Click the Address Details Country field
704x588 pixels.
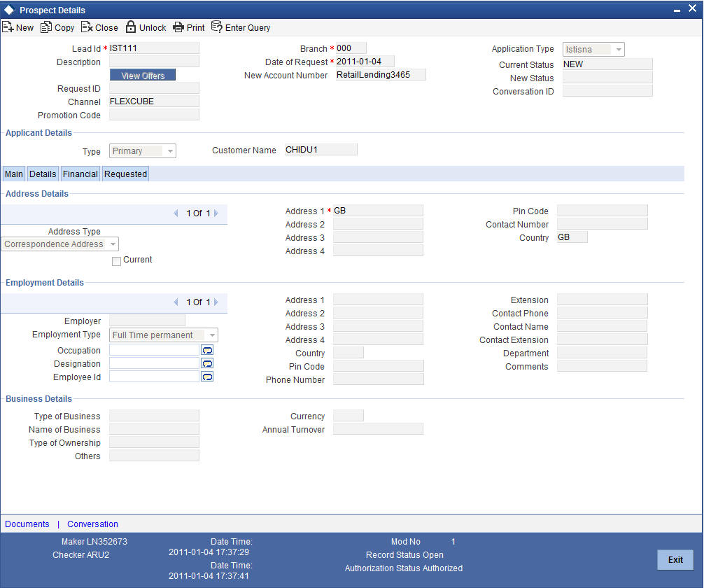coord(572,237)
